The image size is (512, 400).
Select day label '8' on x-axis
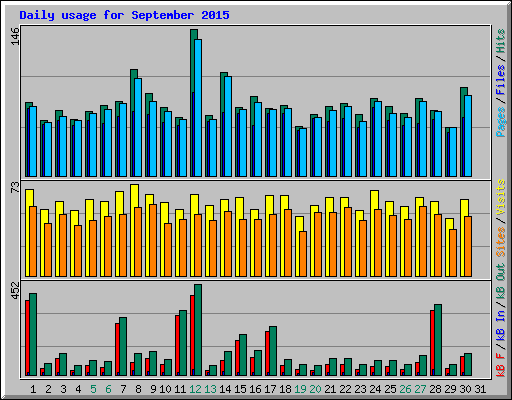click(138, 389)
